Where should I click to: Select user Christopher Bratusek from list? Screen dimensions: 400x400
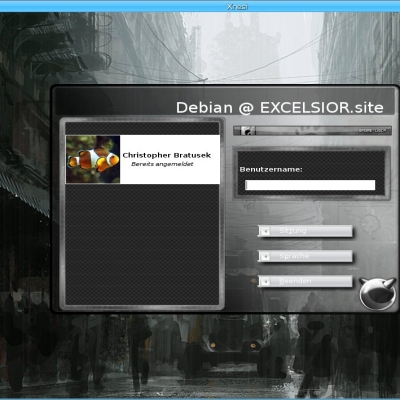pos(143,159)
